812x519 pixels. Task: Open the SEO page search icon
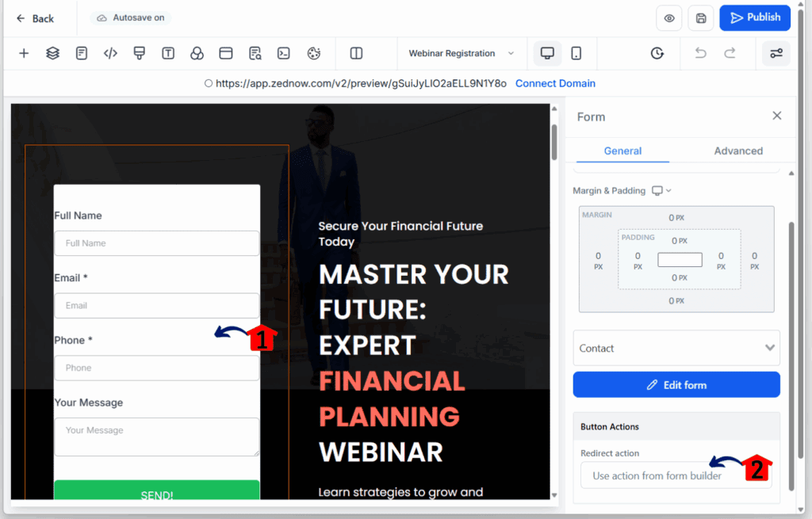click(255, 53)
